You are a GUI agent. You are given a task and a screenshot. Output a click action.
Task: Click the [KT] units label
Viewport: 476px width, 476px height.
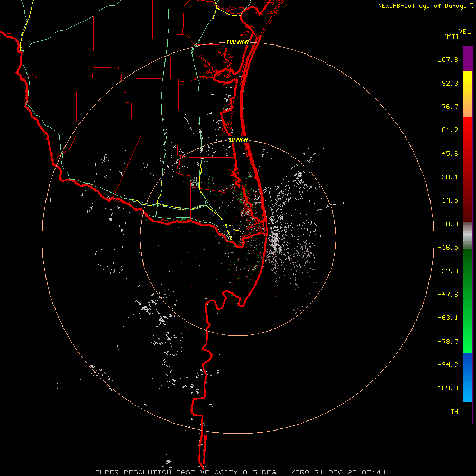[x=451, y=36]
